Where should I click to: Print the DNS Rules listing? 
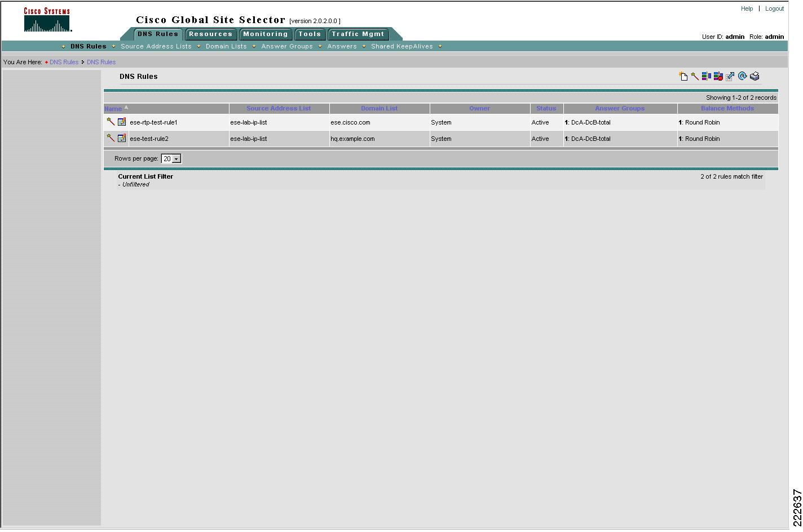755,76
